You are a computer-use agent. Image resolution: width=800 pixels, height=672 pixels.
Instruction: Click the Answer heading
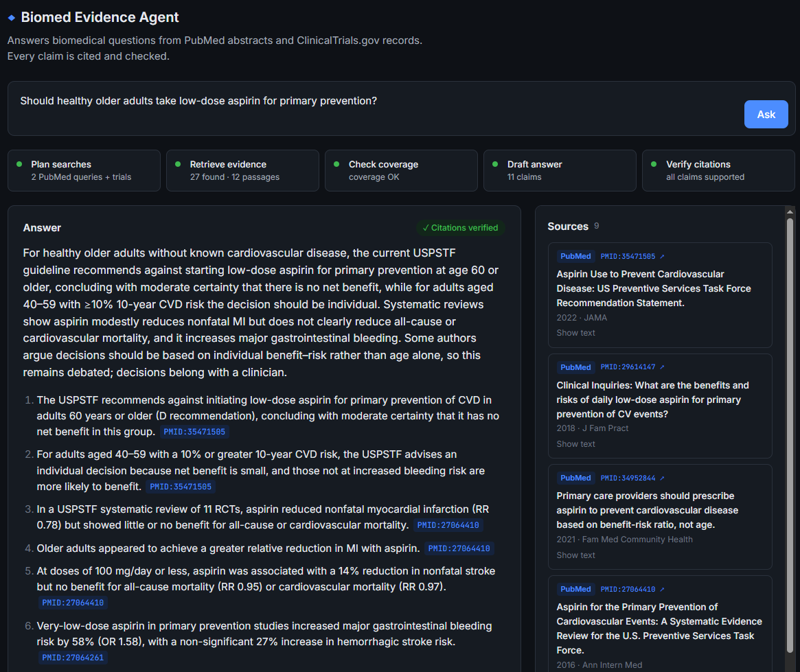(x=42, y=228)
